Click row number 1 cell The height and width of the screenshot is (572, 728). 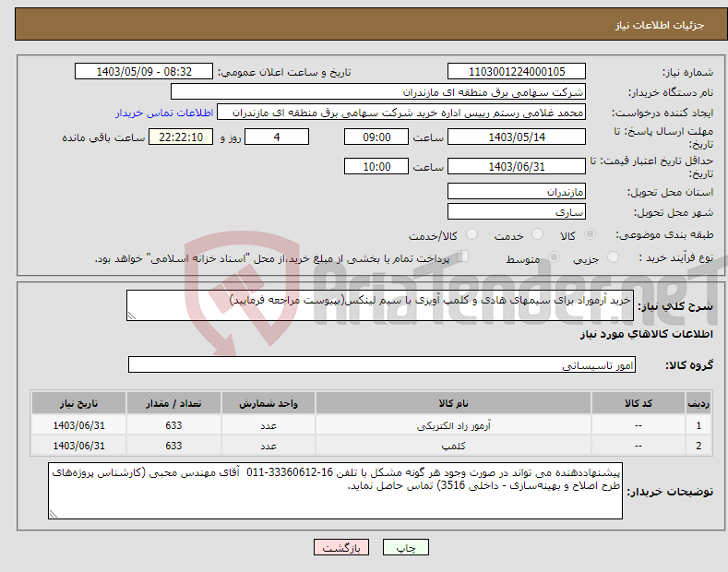click(698, 425)
